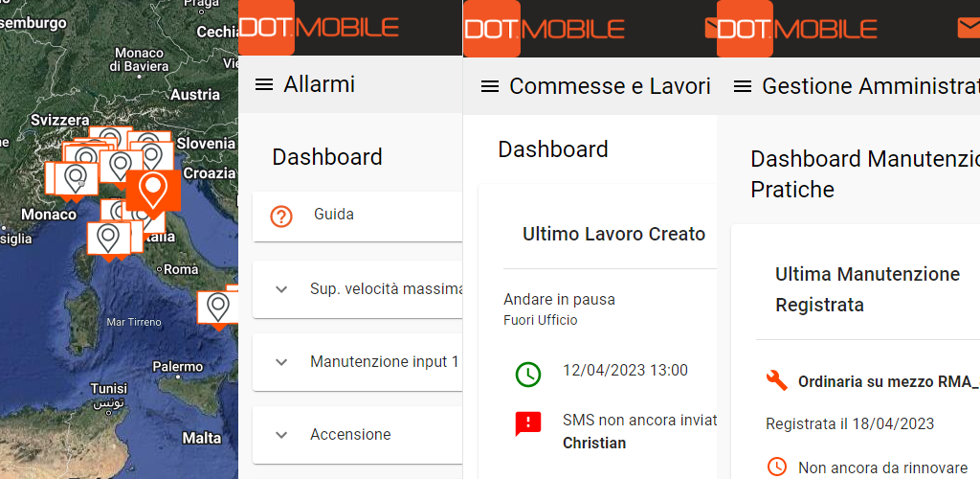Open the hamburger menu beside Commesse e Lavori

tap(490, 87)
